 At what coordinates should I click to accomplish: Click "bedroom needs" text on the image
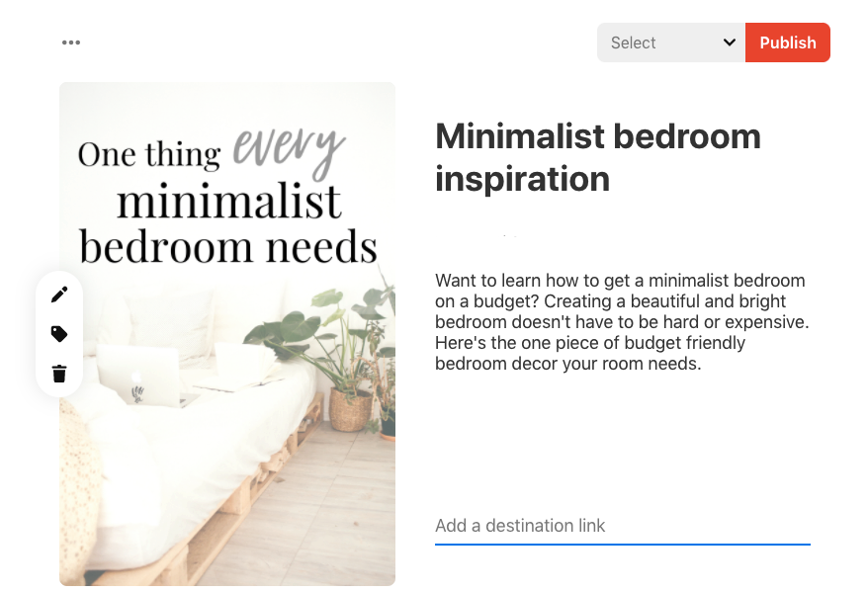[x=227, y=247]
